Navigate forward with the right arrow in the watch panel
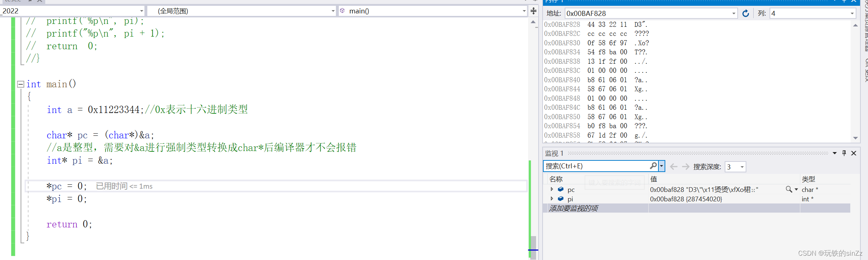868x260 pixels. tap(686, 167)
